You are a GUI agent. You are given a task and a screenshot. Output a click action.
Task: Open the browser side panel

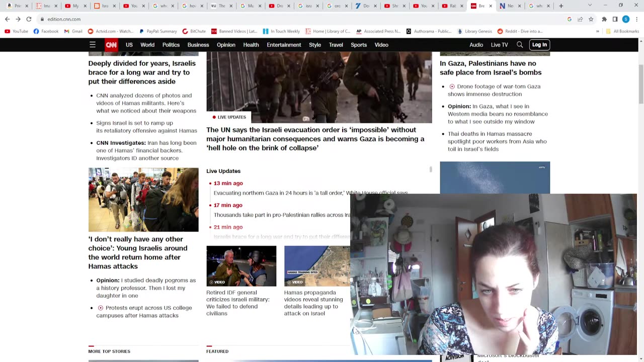point(615,19)
